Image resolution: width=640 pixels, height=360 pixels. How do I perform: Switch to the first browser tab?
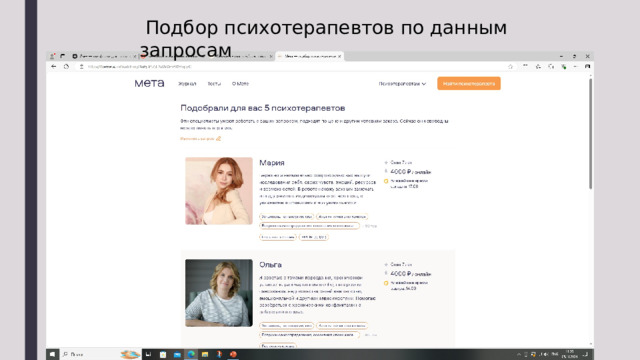pyautogui.click(x=104, y=56)
